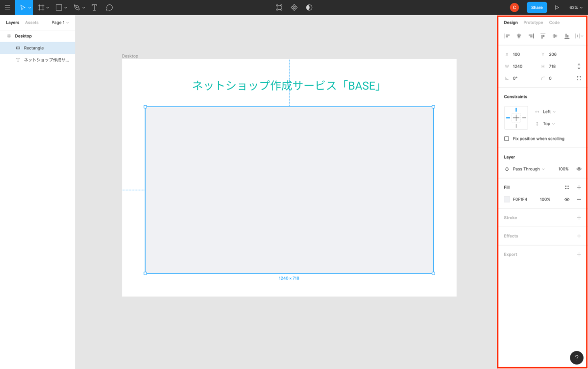
Task: Open Move tool dropdown arrow
Action: [29, 8]
